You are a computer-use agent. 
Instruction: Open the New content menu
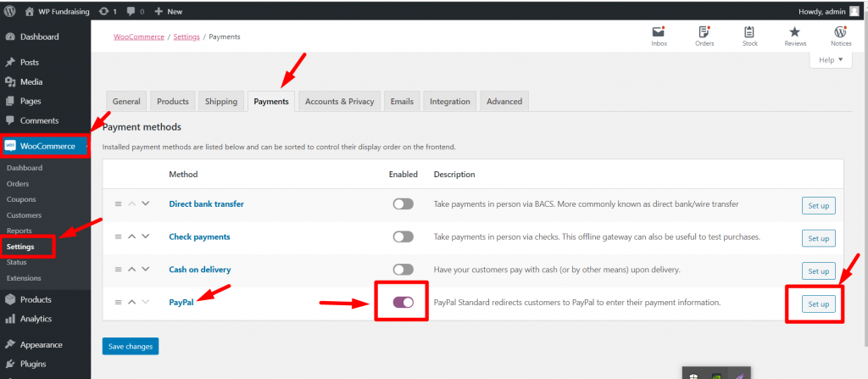coord(169,11)
